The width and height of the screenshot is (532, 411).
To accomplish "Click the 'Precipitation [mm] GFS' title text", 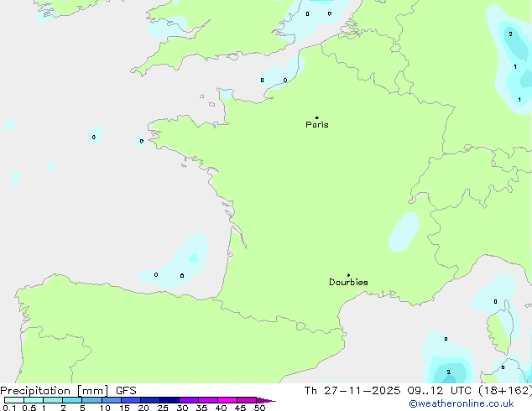I will (x=68, y=391).
